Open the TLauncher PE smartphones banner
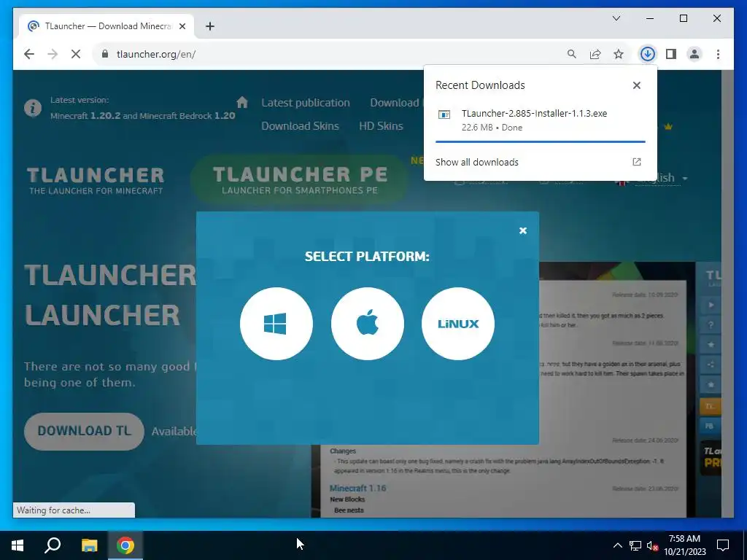Image resolution: width=747 pixels, height=560 pixels. 300,180
